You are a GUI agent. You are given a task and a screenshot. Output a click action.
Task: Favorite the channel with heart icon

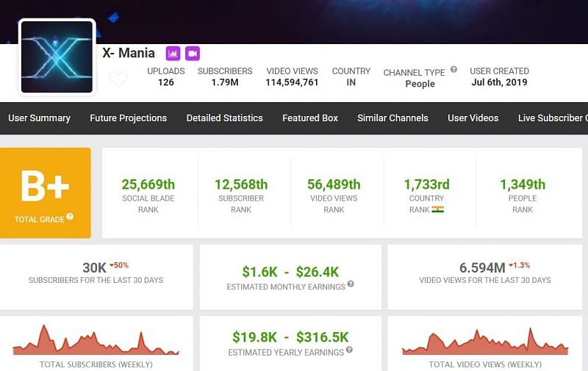coord(118,79)
